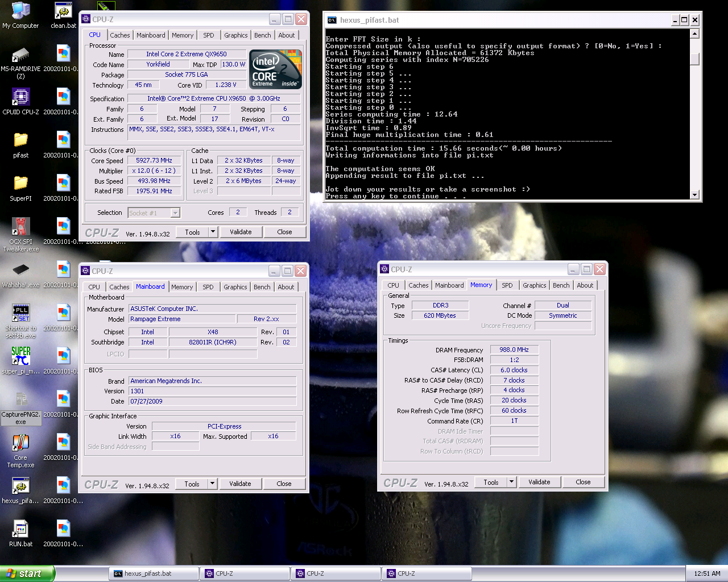Click the DRAM Frequency value 988.0 MHz
The height and width of the screenshot is (582, 728).
(514, 350)
